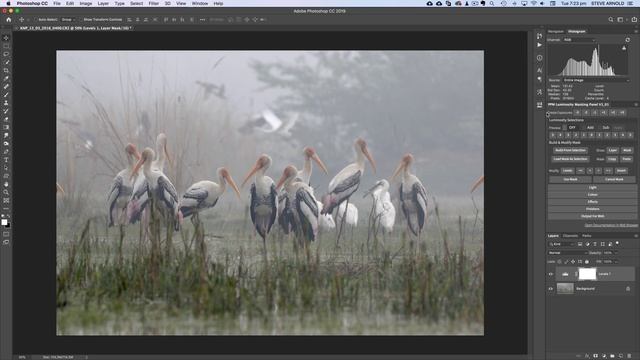Open the Auto-Select Group dropdown
Image resolution: width=640 pixels, height=360 pixels.
coord(68,20)
